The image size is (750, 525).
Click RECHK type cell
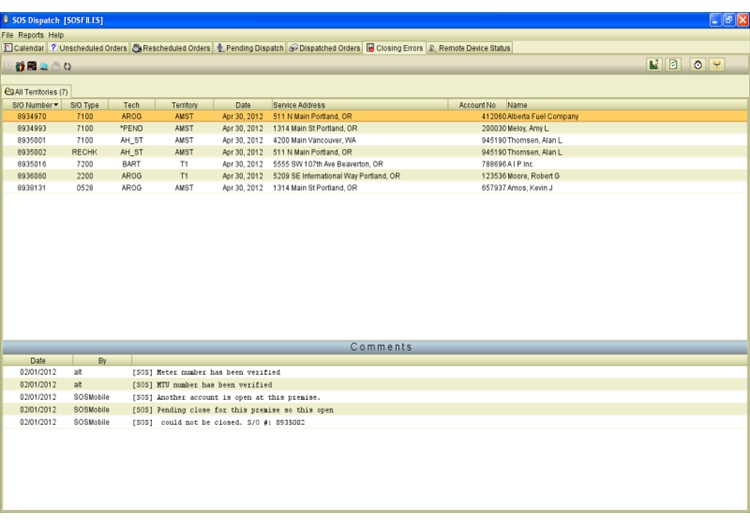point(85,152)
